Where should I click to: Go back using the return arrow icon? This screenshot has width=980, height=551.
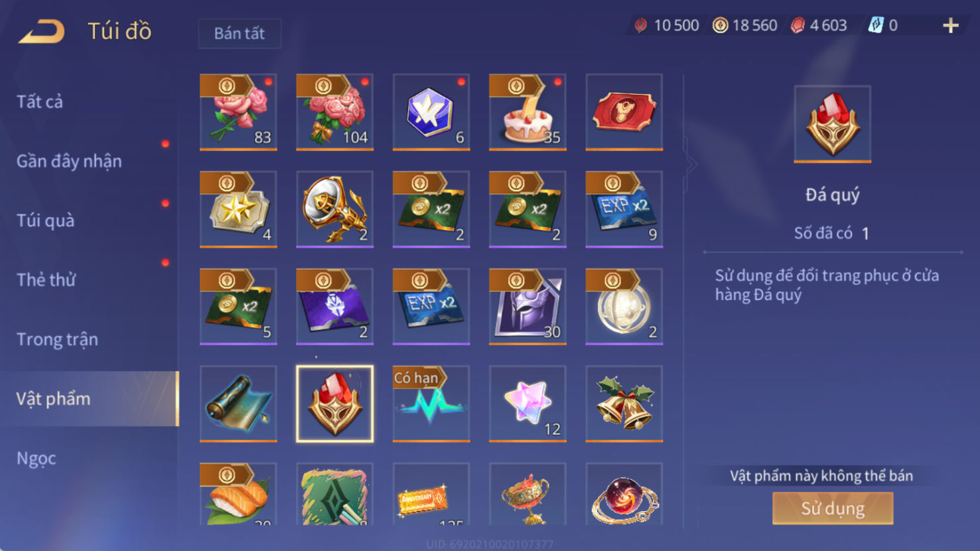(x=41, y=31)
